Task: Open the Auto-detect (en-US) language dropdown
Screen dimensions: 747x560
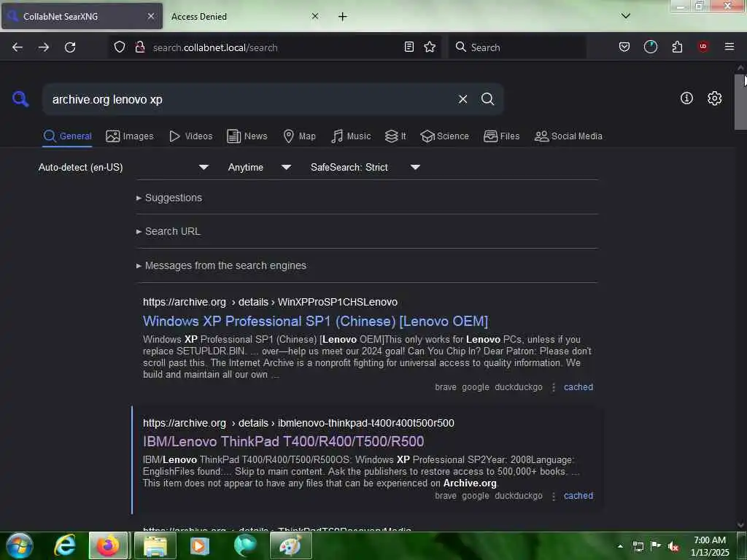Action: tap(124, 167)
